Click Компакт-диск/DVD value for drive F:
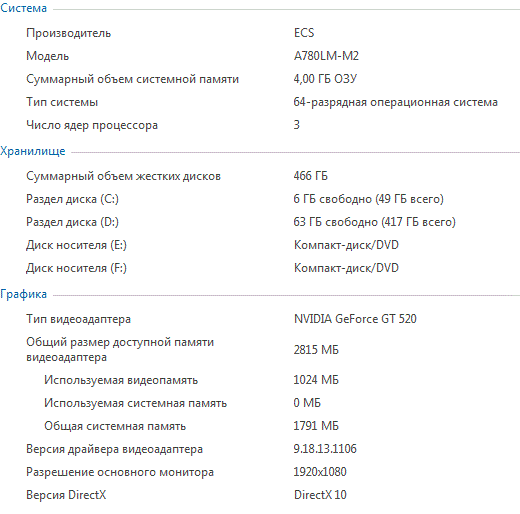 click(x=346, y=268)
